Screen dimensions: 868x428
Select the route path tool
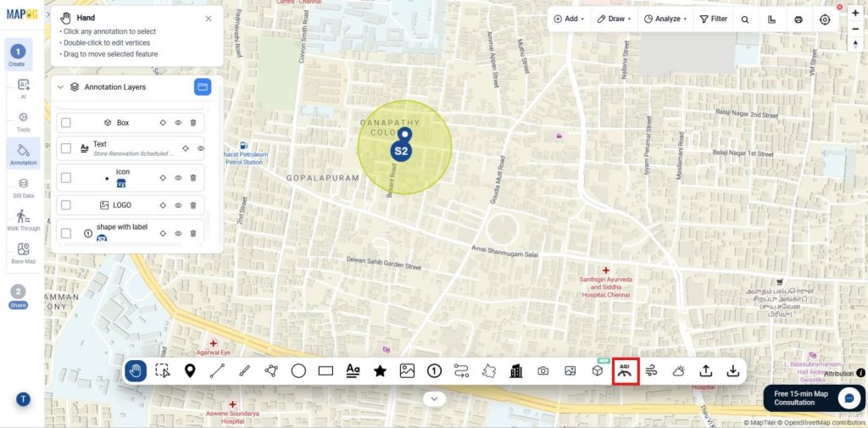(461, 371)
